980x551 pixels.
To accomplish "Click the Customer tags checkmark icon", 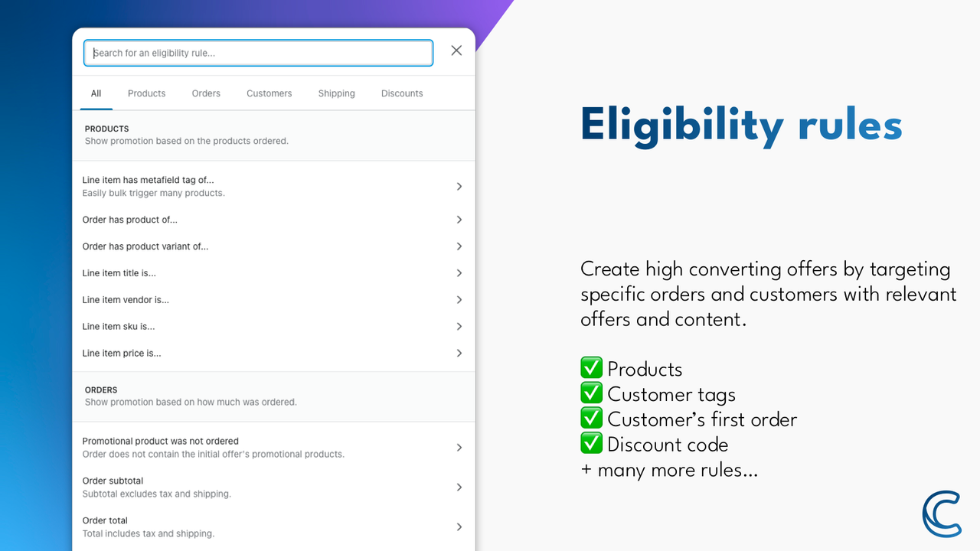I will (x=591, y=393).
